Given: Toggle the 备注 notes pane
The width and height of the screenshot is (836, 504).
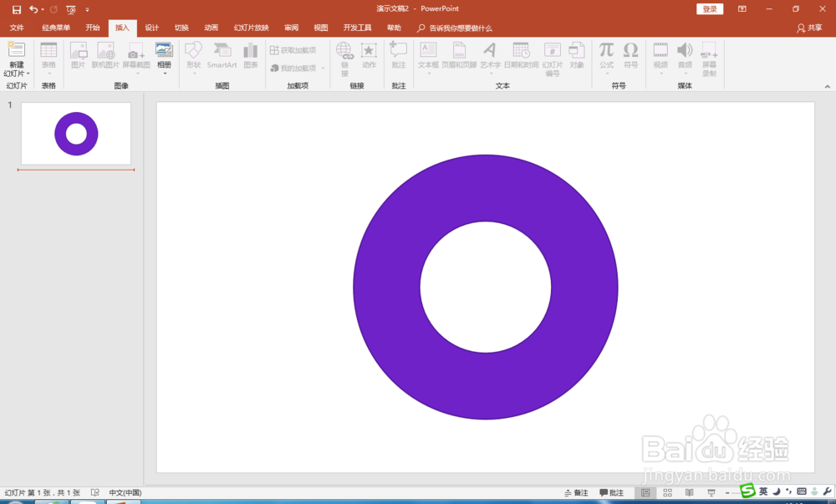Looking at the screenshot, I should [576, 493].
